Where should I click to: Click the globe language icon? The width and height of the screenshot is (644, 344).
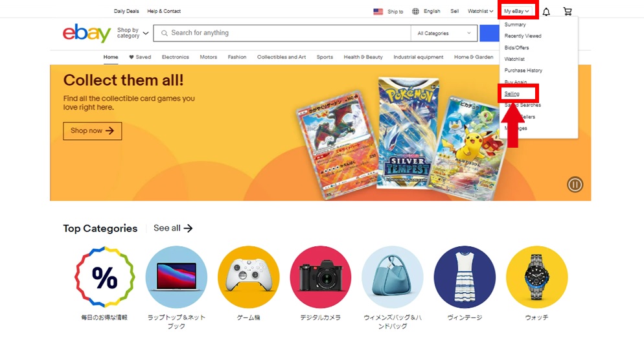pos(416,12)
